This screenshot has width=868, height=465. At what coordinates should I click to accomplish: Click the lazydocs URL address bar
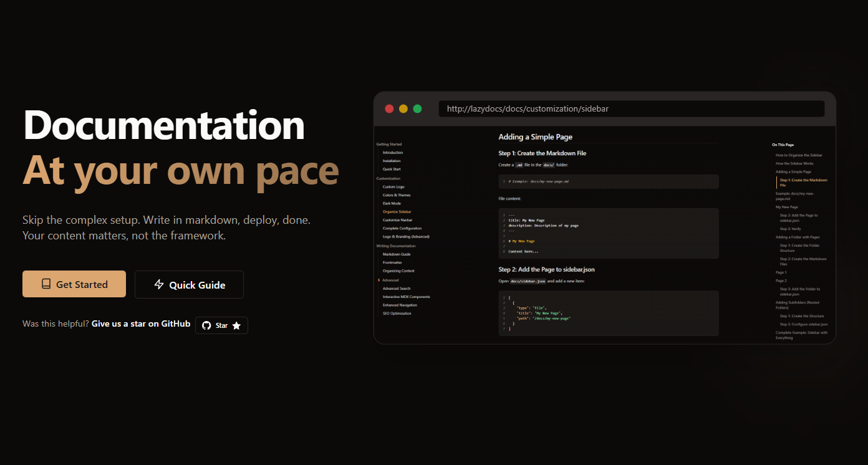[x=632, y=108]
